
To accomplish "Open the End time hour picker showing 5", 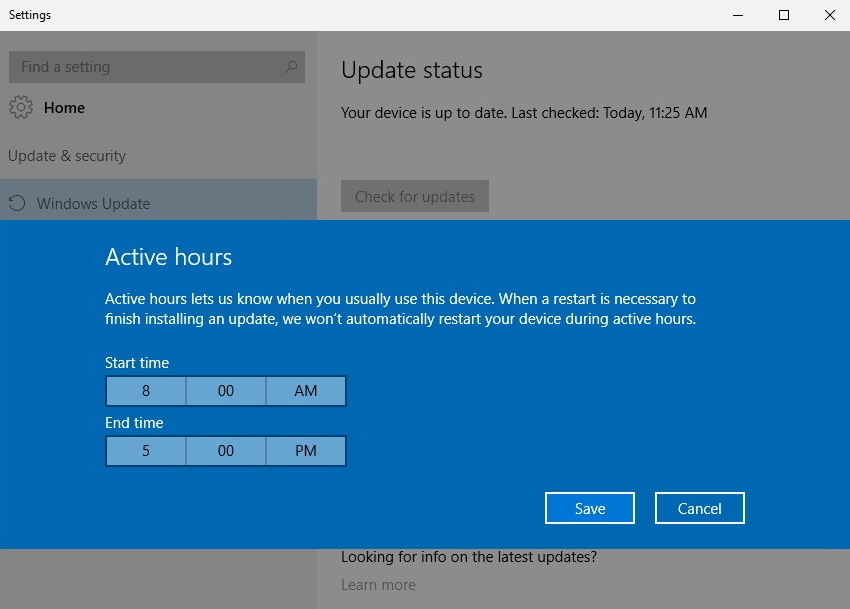I will coord(146,451).
